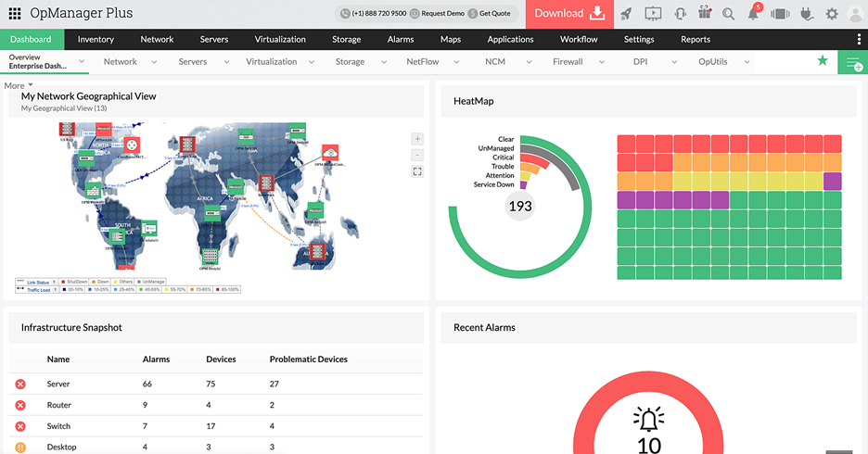Image resolution: width=868 pixels, height=454 pixels.
Task: Switch to the Inventory tab
Action: coord(96,39)
